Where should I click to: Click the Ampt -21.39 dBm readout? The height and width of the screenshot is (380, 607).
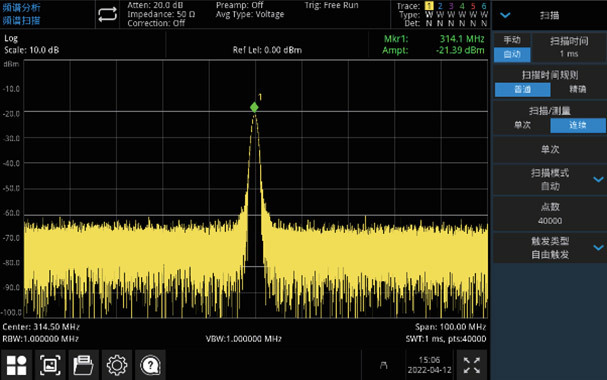[433, 50]
